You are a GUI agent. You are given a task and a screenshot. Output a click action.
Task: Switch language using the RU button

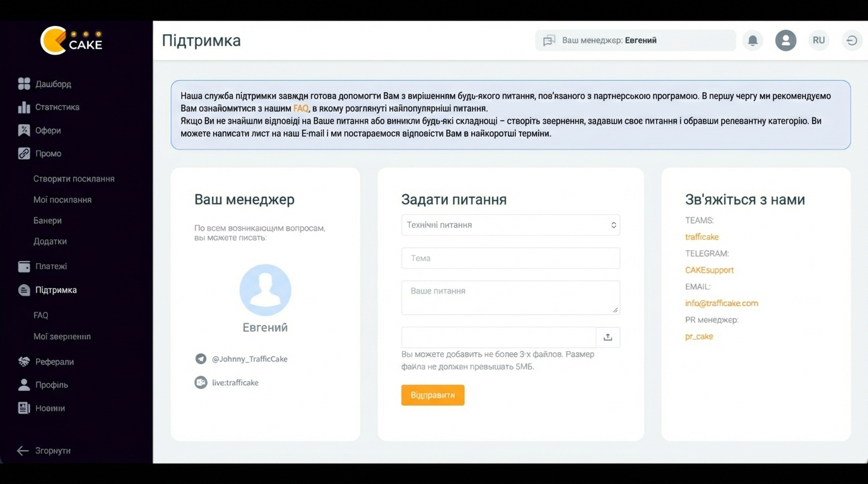click(818, 40)
